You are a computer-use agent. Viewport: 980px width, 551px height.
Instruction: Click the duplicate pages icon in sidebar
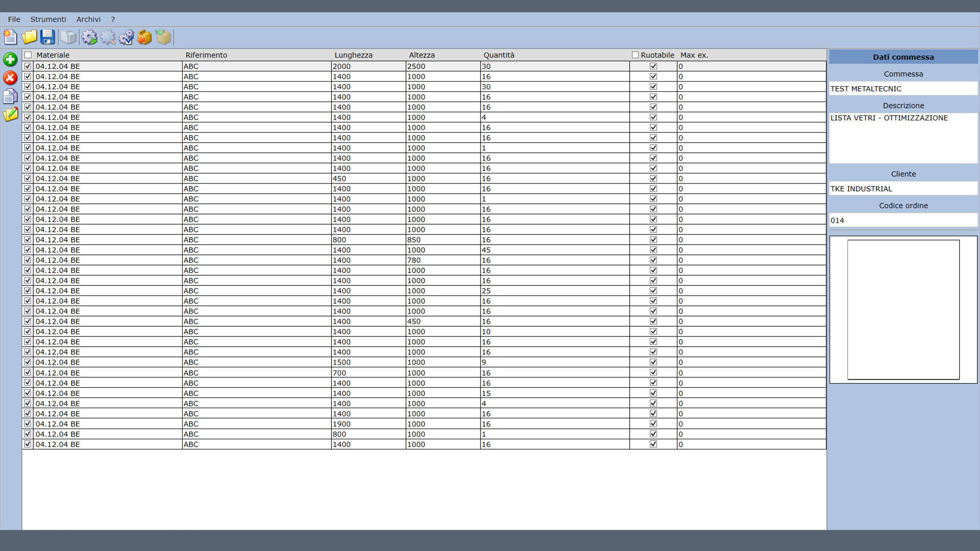coord(10,96)
